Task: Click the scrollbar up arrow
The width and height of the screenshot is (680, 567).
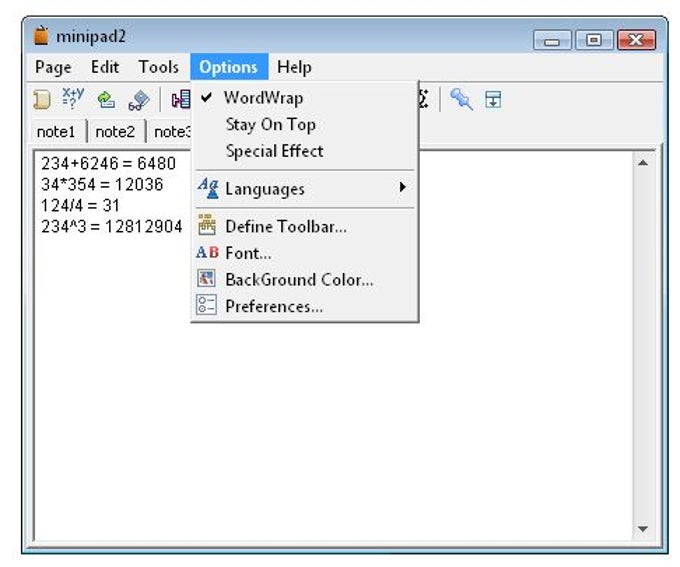Action: (x=643, y=163)
